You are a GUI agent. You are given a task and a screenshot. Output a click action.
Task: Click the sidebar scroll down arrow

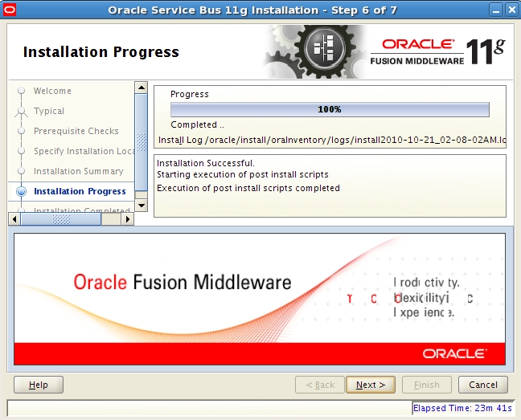point(142,206)
